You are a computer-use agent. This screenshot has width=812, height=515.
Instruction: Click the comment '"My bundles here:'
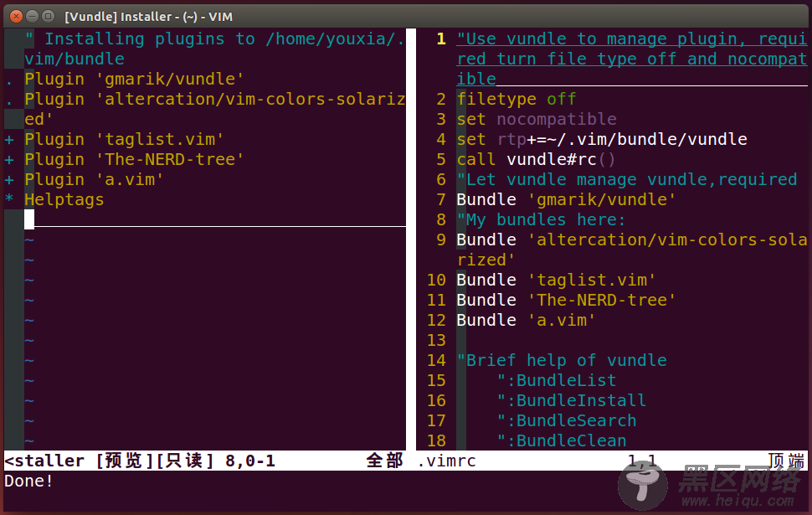click(x=541, y=220)
